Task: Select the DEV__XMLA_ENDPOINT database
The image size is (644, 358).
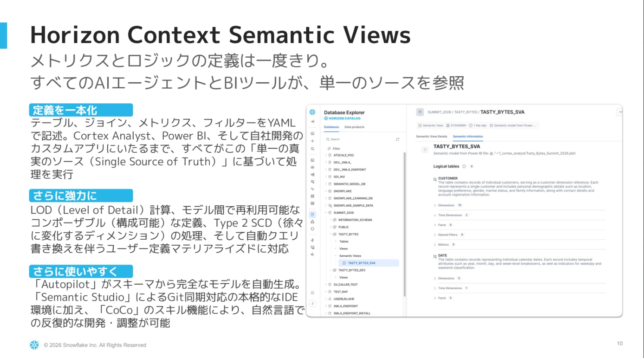Action: (x=349, y=170)
